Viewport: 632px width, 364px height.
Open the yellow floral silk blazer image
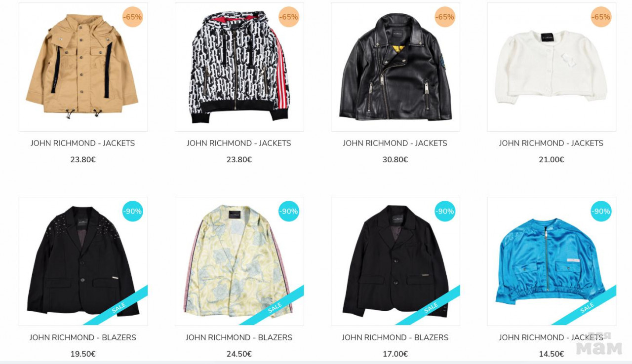point(239,261)
